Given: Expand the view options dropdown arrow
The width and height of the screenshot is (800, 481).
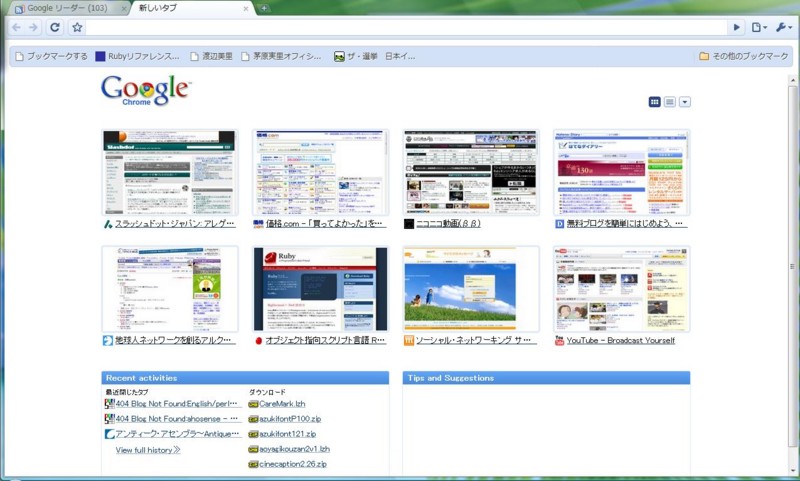Looking at the screenshot, I should (685, 102).
